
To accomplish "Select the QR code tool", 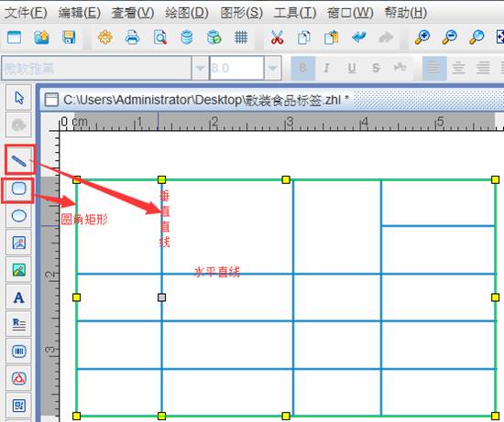I will tap(18, 406).
